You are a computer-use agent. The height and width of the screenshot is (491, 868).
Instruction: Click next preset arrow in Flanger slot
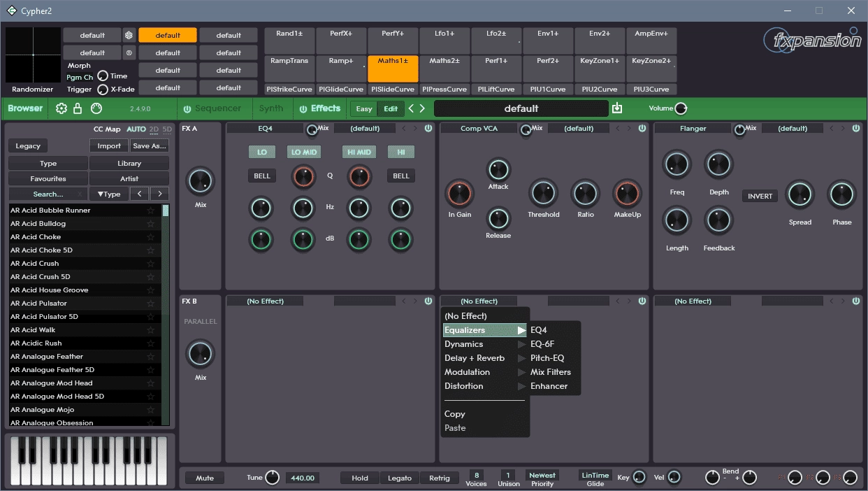click(844, 128)
